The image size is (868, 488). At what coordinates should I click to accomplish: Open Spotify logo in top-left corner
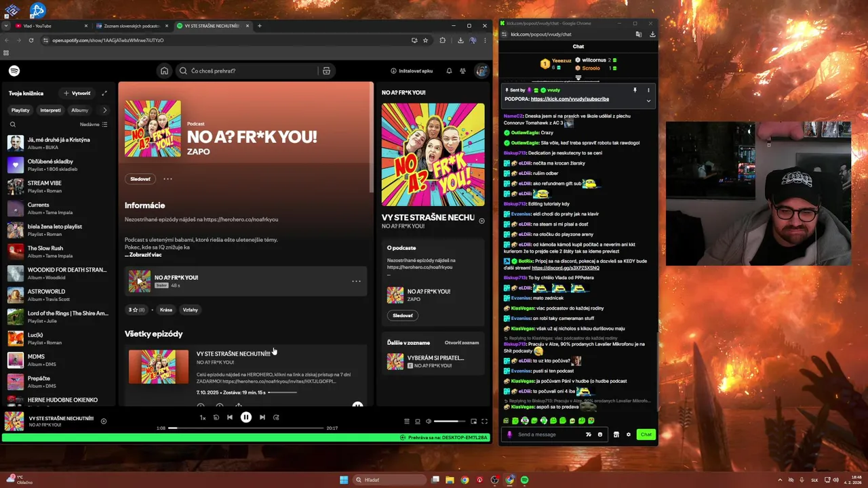coord(14,70)
